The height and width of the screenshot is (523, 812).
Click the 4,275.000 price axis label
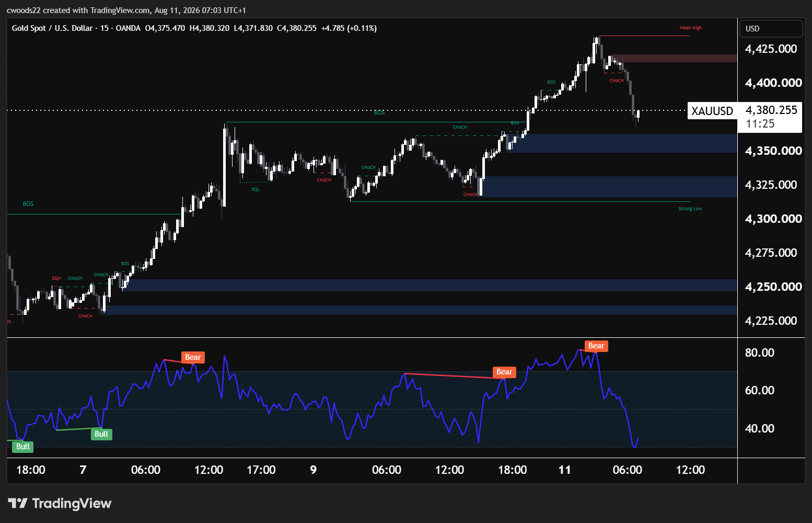(771, 253)
